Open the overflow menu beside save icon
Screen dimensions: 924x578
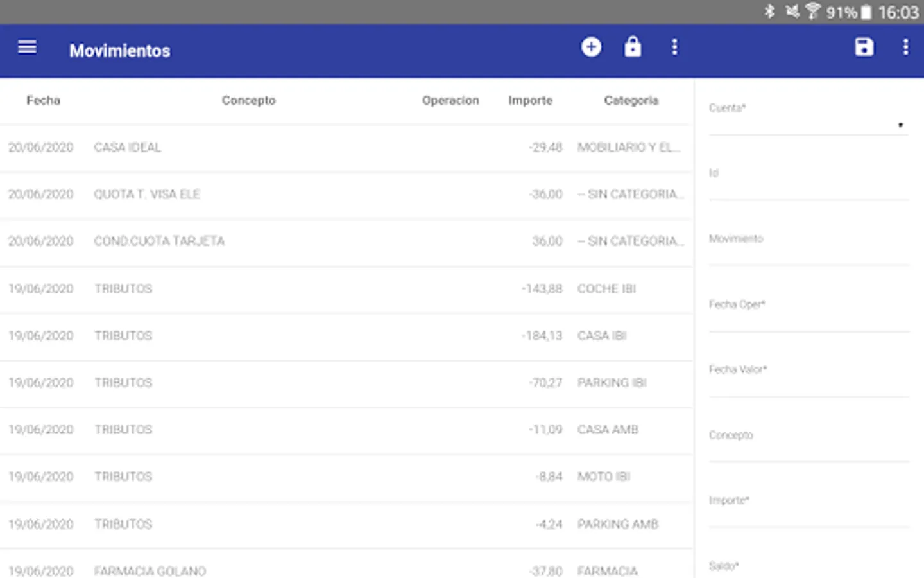[905, 47]
